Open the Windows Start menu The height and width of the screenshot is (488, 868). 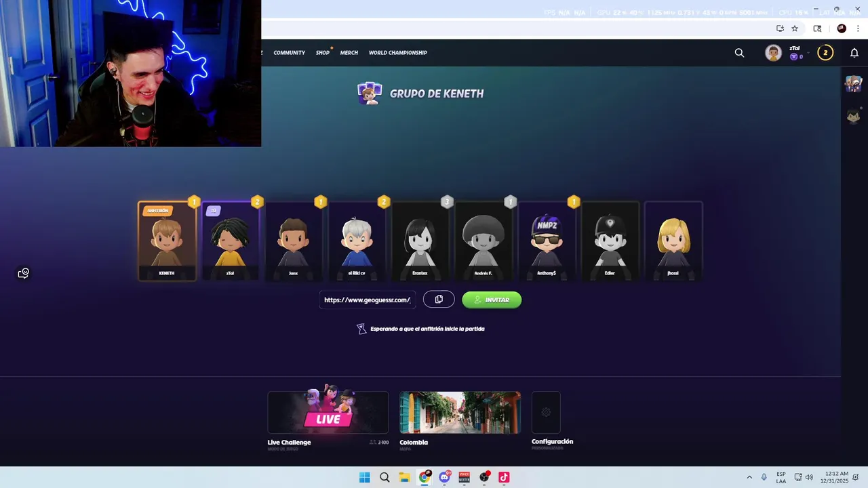coord(364,477)
